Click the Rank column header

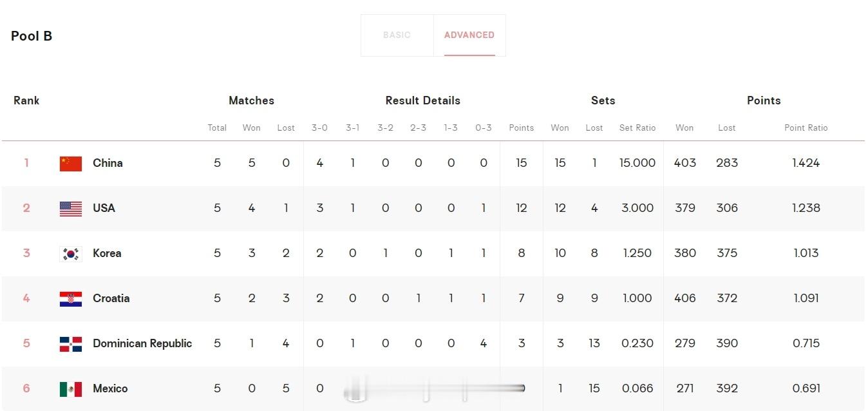(x=26, y=100)
